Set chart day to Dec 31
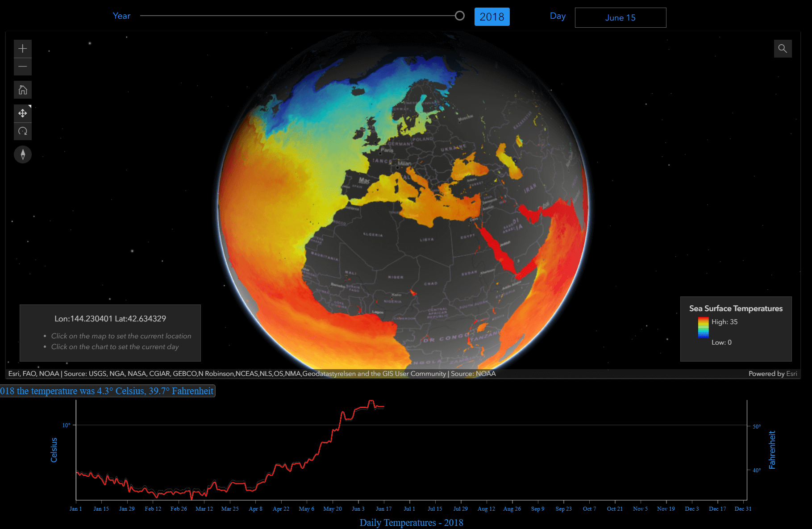This screenshot has height=529, width=812. 743,508
